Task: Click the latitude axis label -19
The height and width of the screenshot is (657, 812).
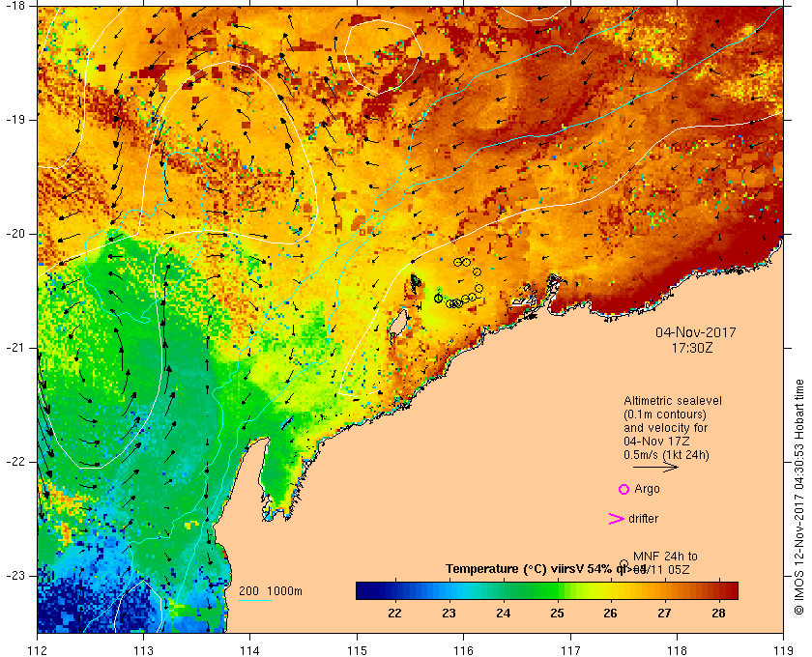Action: [x=14, y=120]
